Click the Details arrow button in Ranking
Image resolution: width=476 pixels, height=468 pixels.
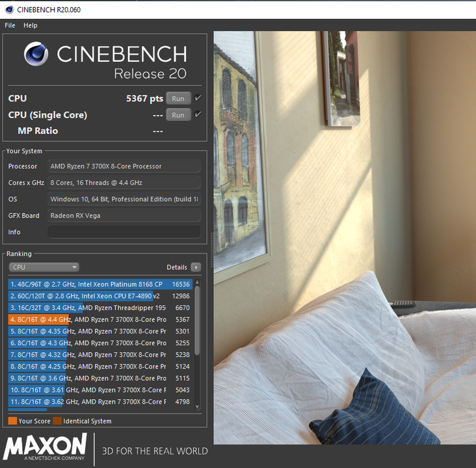pos(196,267)
